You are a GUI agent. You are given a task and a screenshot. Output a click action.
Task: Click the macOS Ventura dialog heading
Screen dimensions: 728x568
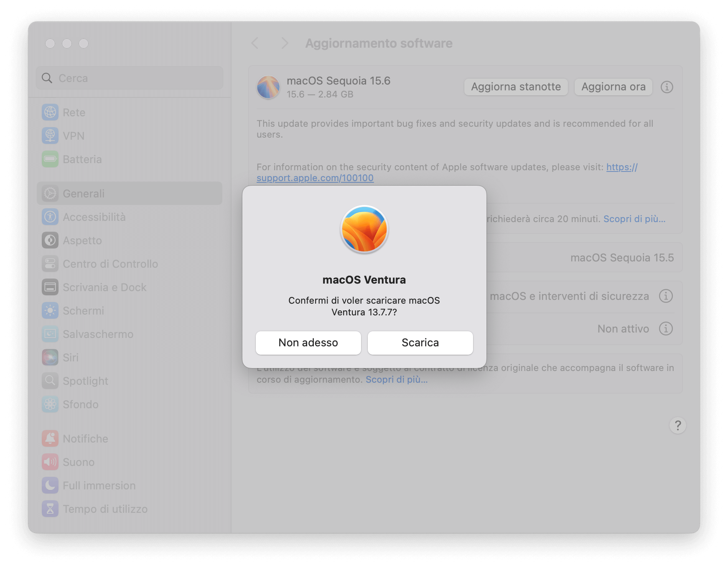pyautogui.click(x=364, y=280)
